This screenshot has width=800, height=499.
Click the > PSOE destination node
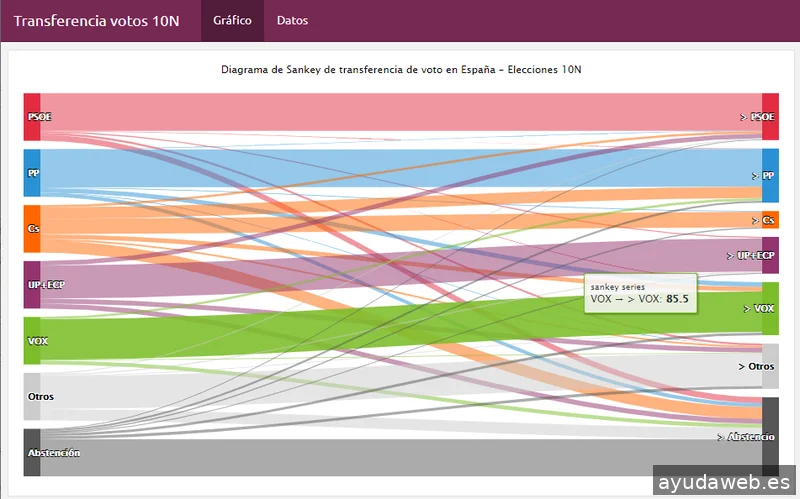(770, 116)
